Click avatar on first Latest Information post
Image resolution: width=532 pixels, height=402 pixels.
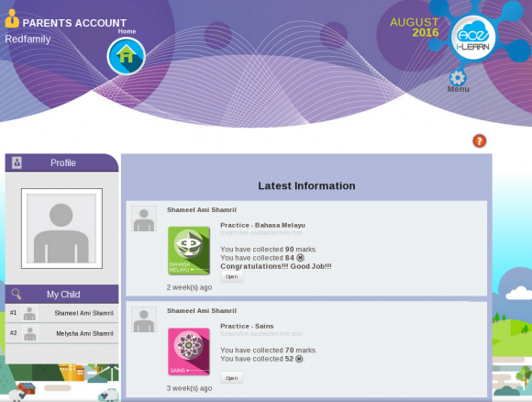coord(144,218)
